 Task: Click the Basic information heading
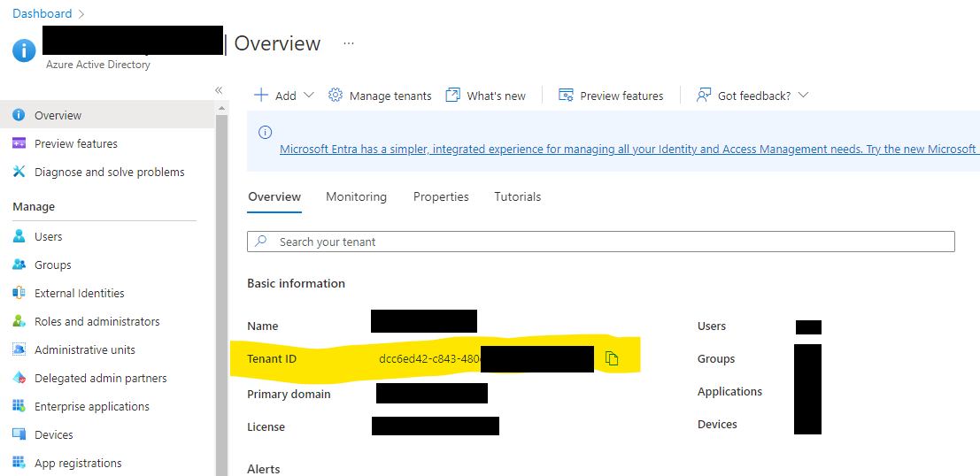(296, 284)
